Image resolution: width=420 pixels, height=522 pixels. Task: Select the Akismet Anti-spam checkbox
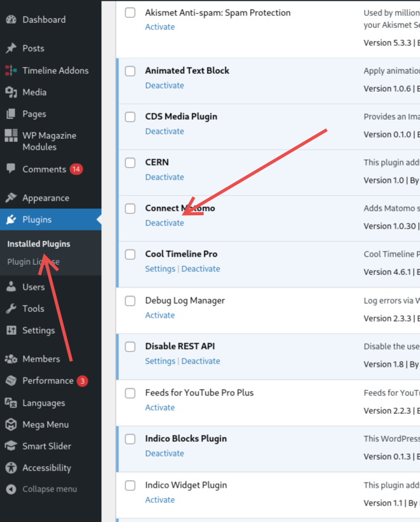click(x=130, y=13)
